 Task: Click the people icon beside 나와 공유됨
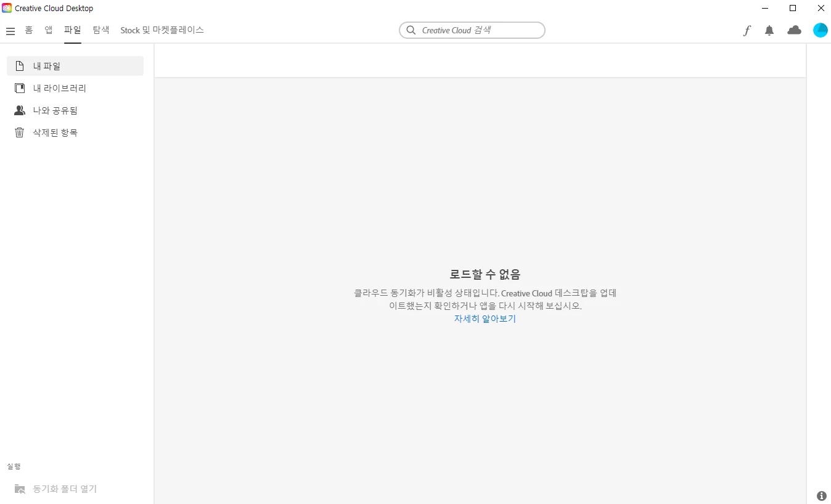coord(20,110)
